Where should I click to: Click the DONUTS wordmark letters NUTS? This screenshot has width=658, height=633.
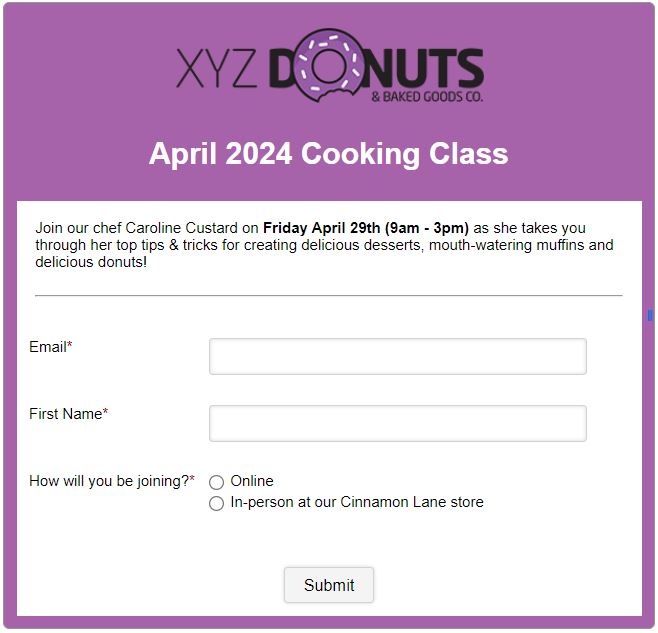coord(424,68)
